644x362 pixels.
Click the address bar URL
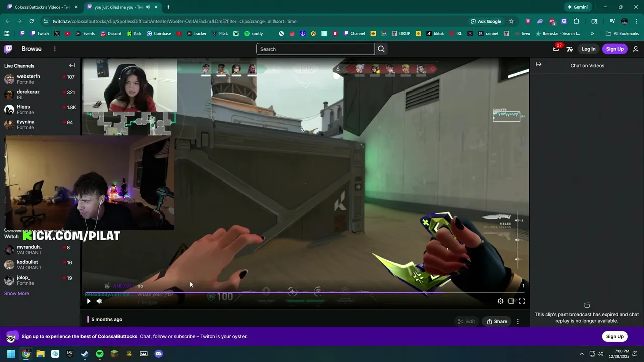point(175,21)
